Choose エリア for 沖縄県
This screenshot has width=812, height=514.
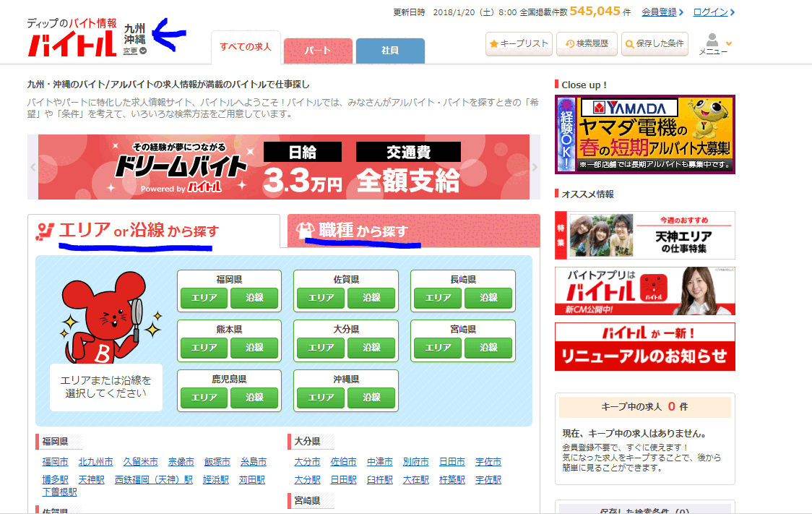pyautogui.click(x=321, y=398)
